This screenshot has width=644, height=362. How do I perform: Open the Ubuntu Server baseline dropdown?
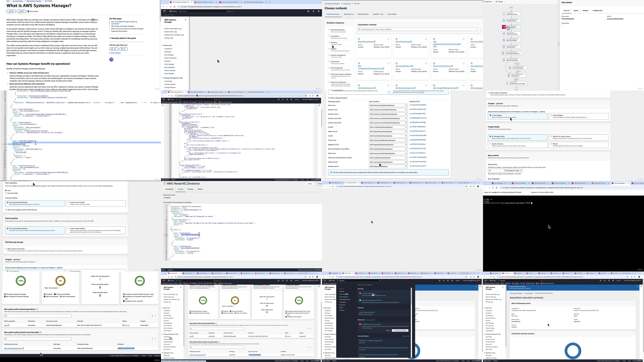[x=388, y=162]
